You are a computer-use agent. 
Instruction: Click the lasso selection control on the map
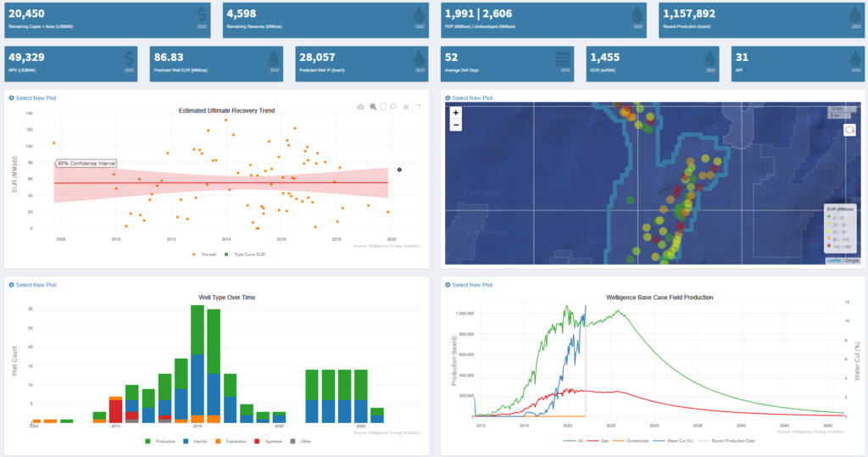pyautogui.click(x=850, y=130)
